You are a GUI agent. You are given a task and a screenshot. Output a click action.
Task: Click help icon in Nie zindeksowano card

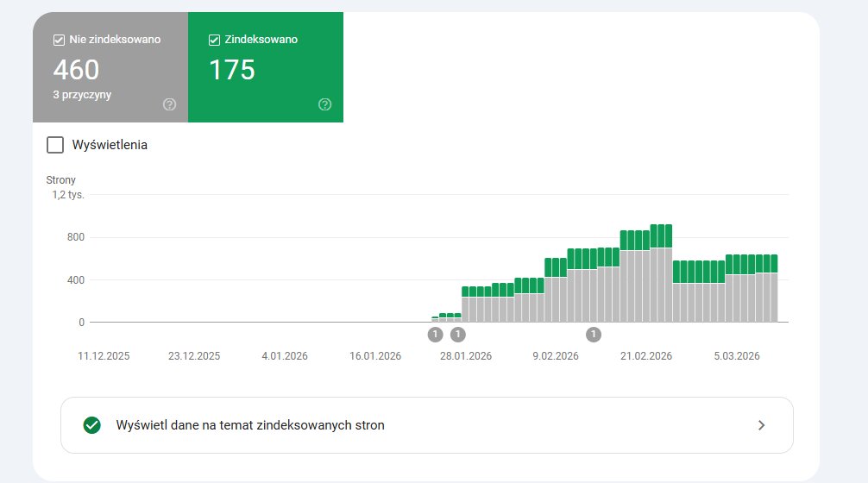(x=169, y=104)
